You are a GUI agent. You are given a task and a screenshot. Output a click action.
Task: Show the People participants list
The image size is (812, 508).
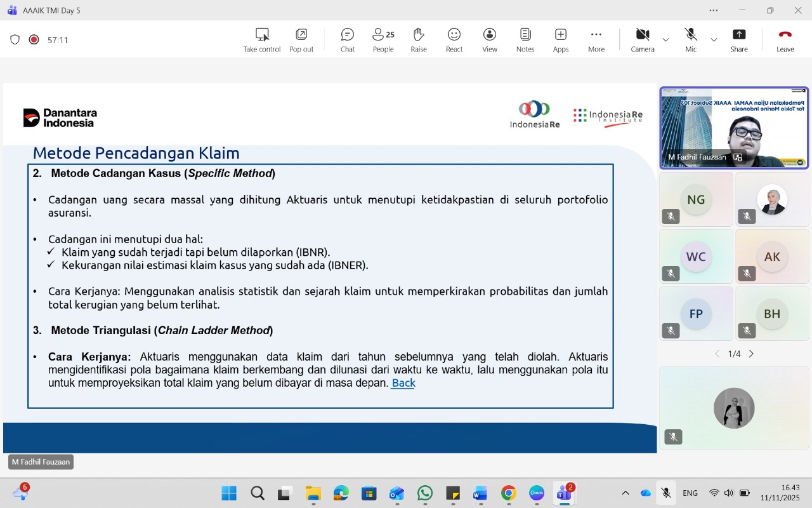(383, 40)
